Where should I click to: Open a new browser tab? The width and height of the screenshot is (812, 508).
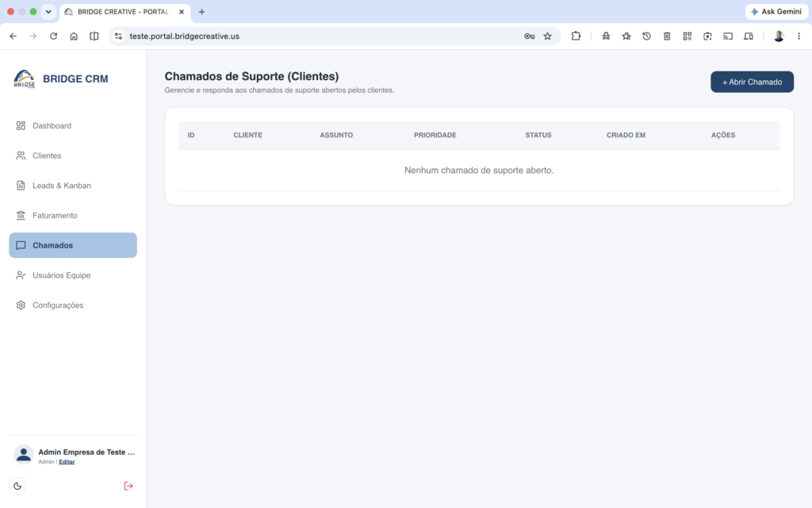(x=202, y=11)
